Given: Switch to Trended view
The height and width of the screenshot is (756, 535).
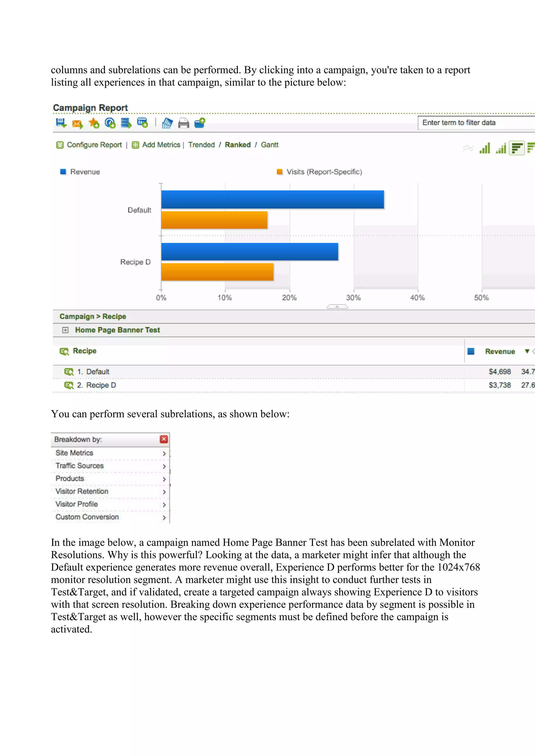Looking at the screenshot, I should click(x=201, y=145).
